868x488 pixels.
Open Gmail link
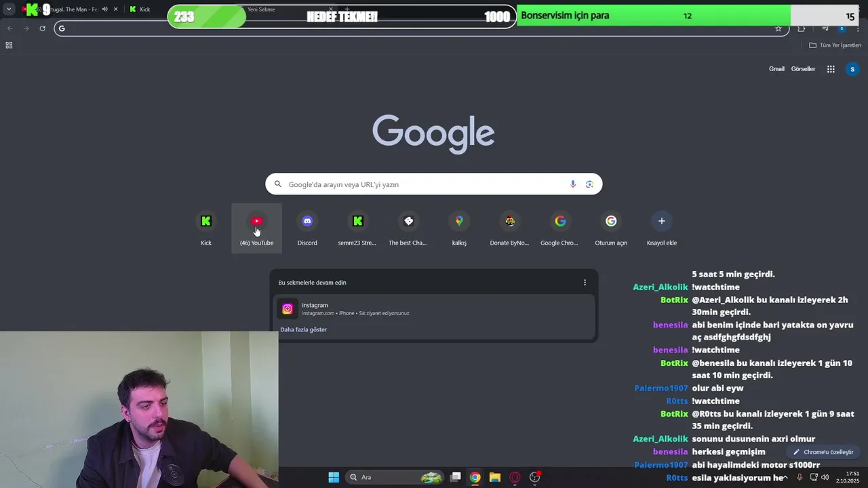pyautogui.click(x=776, y=69)
